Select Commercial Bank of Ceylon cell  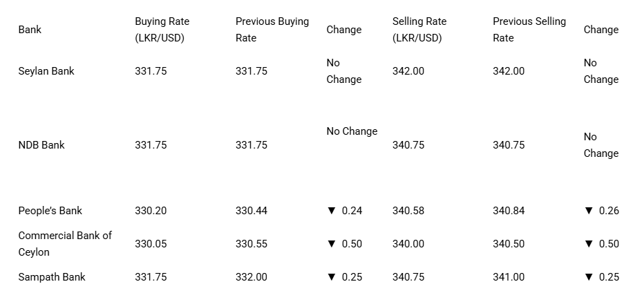click(65, 244)
